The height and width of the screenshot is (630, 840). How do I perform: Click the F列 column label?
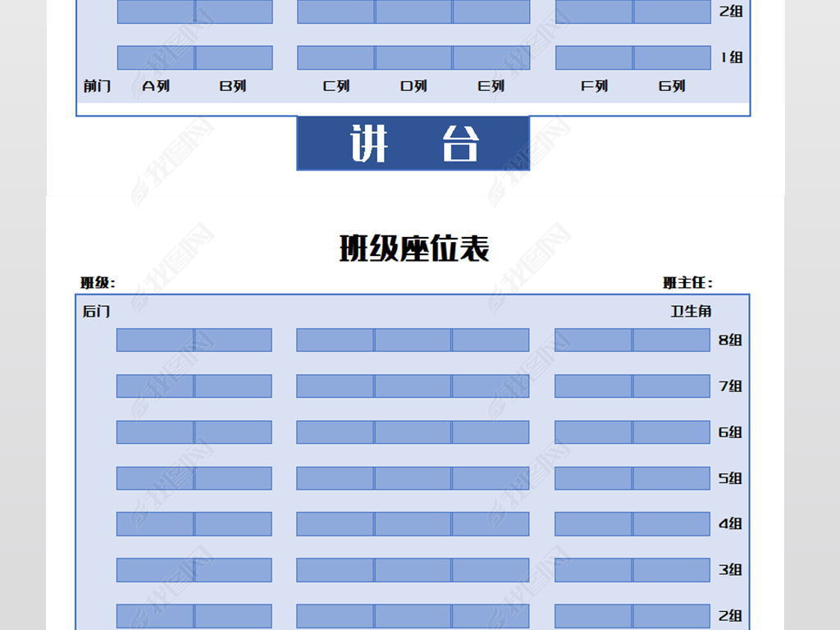point(594,86)
